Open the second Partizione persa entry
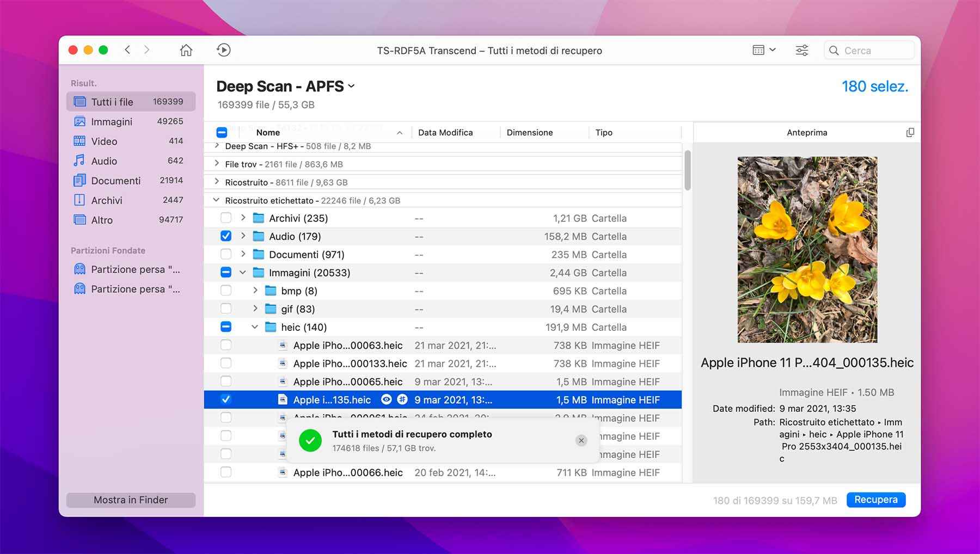 pyautogui.click(x=131, y=289)
